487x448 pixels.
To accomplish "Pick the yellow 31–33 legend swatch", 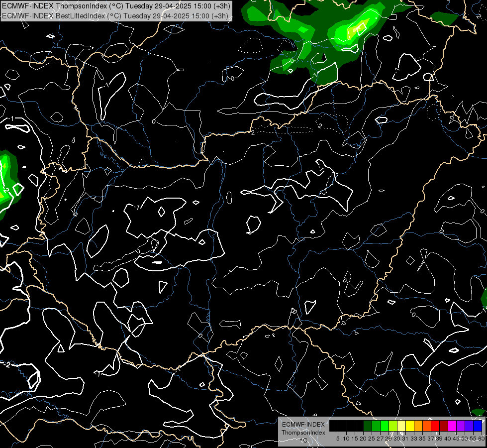I will 410,426.
